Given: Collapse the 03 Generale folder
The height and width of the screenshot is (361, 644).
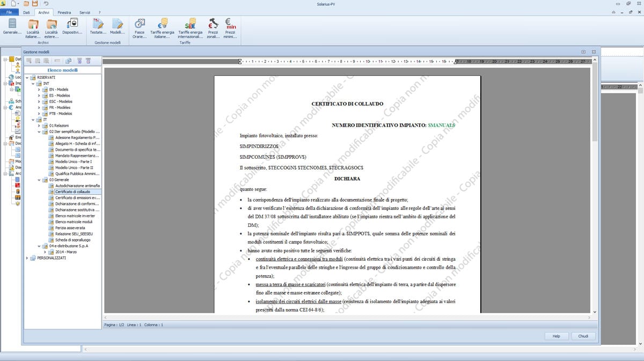Looking at the screenshot, I should (39, 180).
